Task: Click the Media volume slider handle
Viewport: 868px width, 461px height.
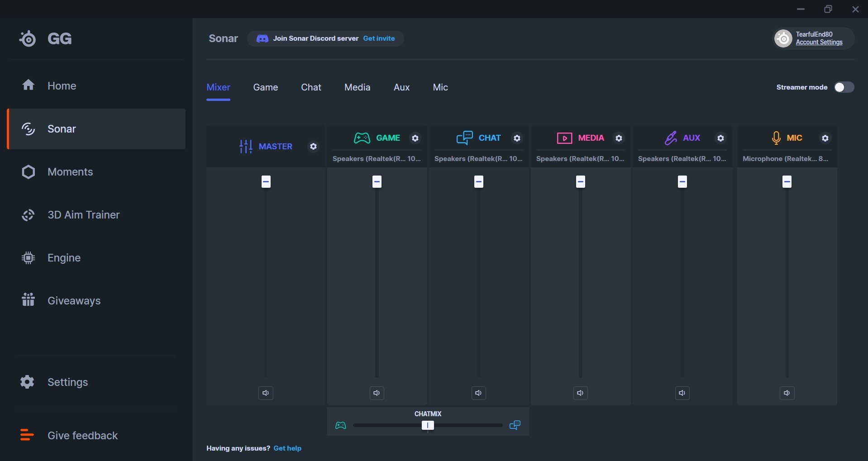Action: [581, 182]
